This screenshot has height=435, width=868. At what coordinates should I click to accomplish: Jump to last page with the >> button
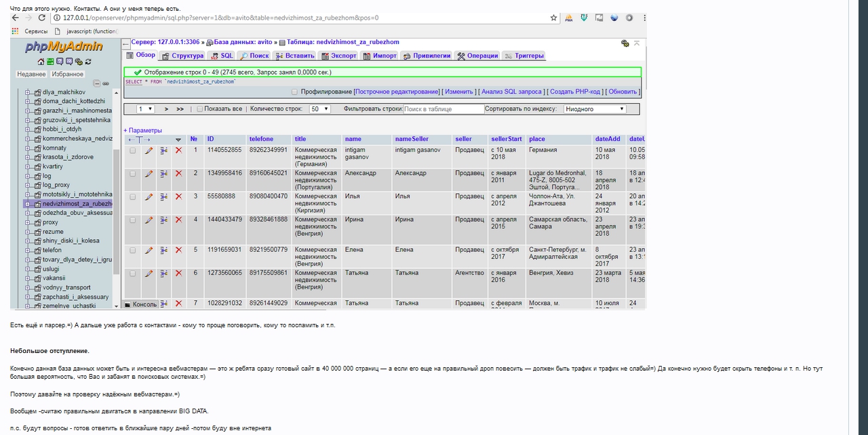click(x=180, y=109)
